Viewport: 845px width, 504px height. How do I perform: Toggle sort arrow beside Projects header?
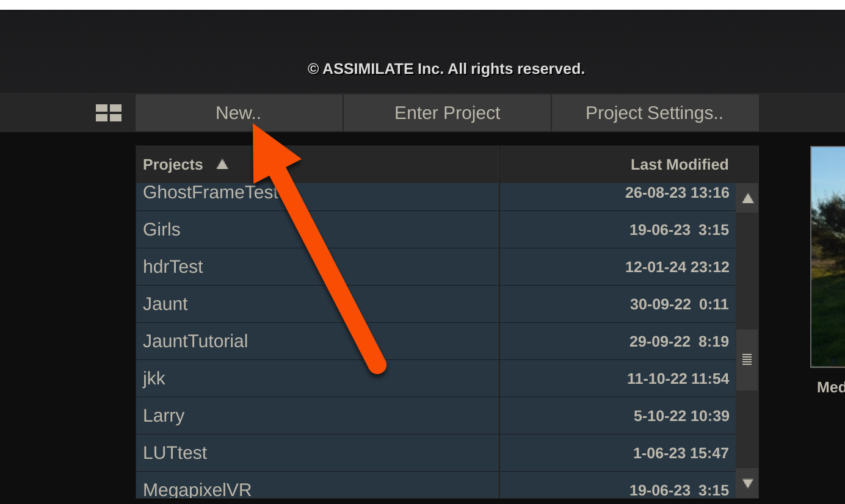coord(222,164)
